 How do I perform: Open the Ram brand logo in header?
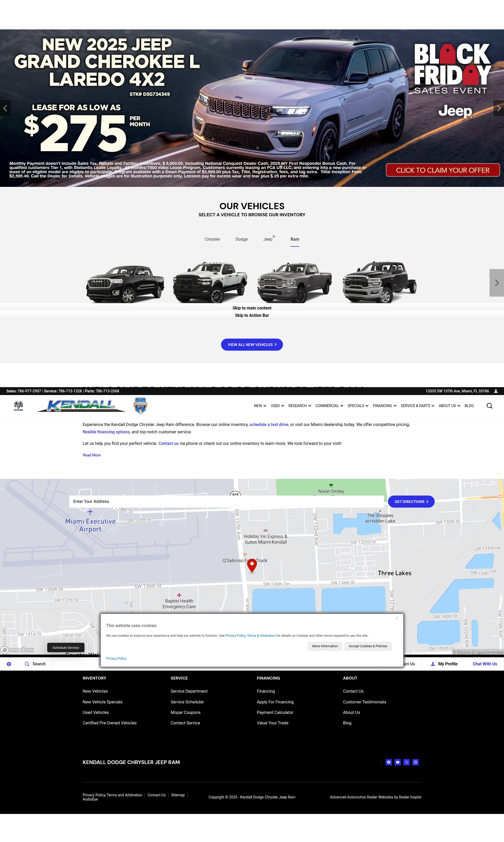pyautogui.click(x=18, y=406)
